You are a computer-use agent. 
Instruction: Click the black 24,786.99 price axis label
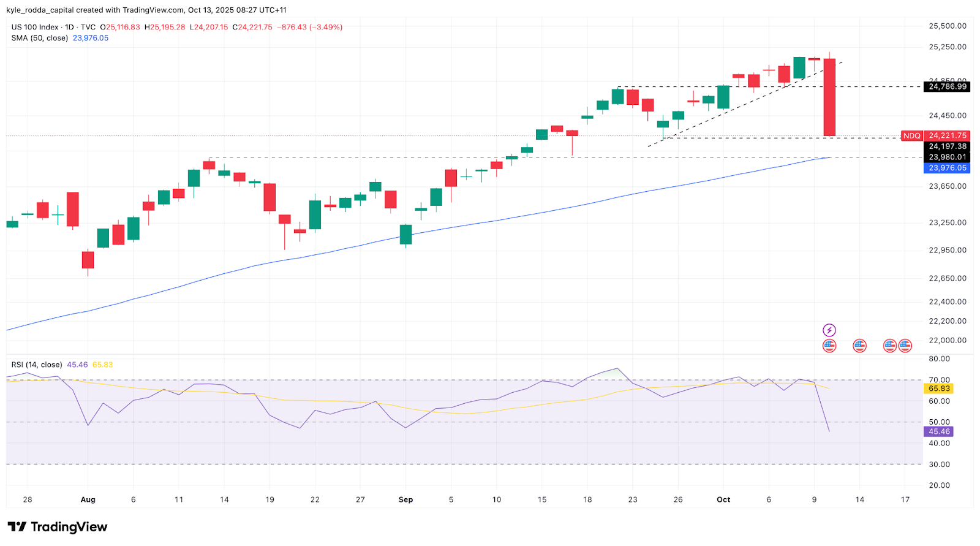pos(947,87)
